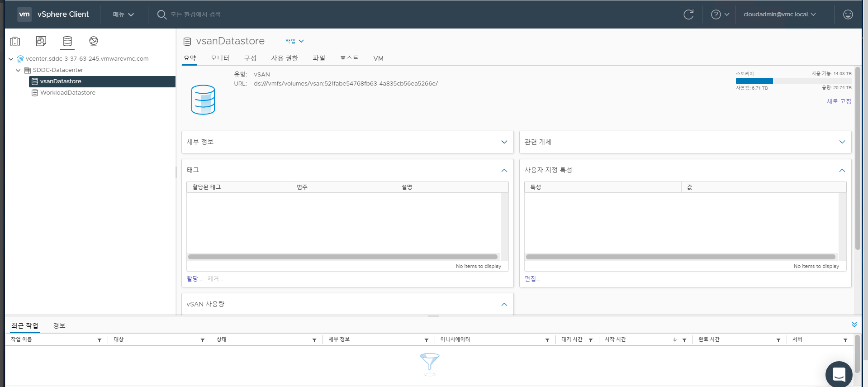Collapse the SDDC-Datacenter tree node
Screen dimensions: 868x387
pyautogui.click(x=18, y=70)
